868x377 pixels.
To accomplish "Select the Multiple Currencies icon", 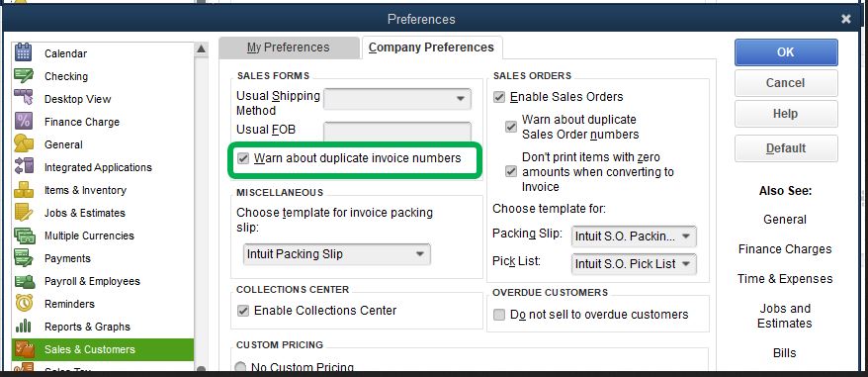I will (25, 236).
